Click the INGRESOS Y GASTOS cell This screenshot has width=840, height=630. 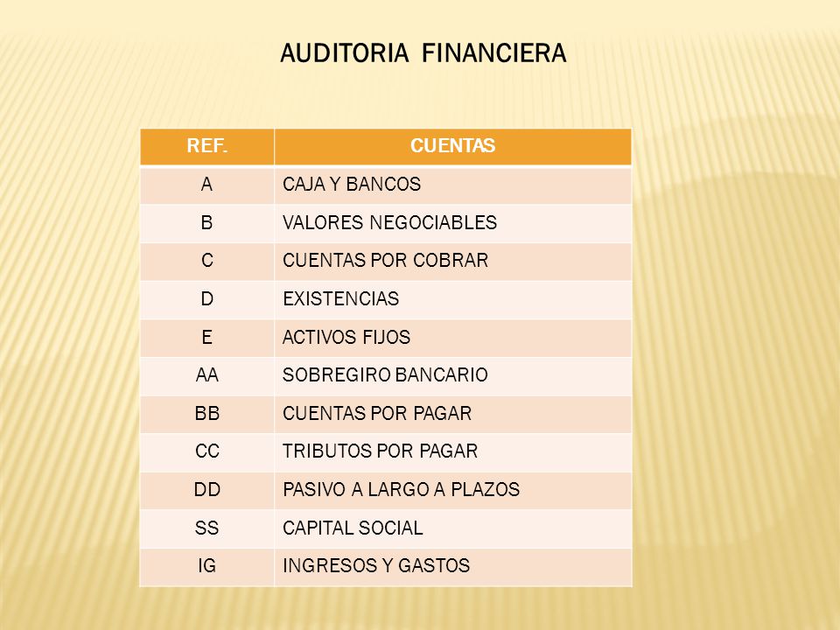pyautogui.click(x=452, y=567)
